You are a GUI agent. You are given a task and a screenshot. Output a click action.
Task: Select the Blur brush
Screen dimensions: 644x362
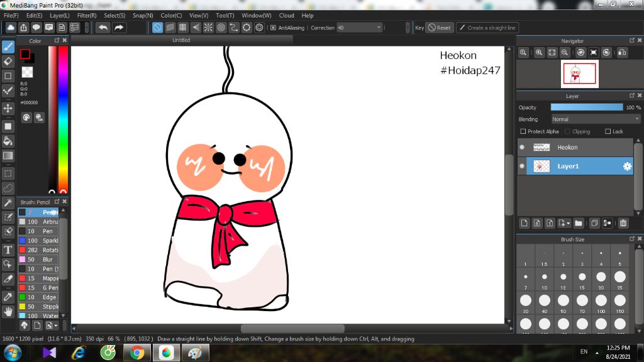tap(38, 260)
